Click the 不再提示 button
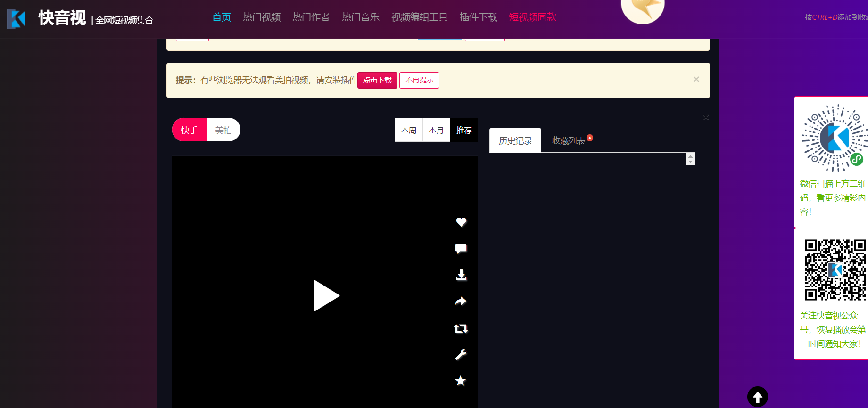Image resolution: width=868 pixels, height=408 pixels. [x=419, y=80]
